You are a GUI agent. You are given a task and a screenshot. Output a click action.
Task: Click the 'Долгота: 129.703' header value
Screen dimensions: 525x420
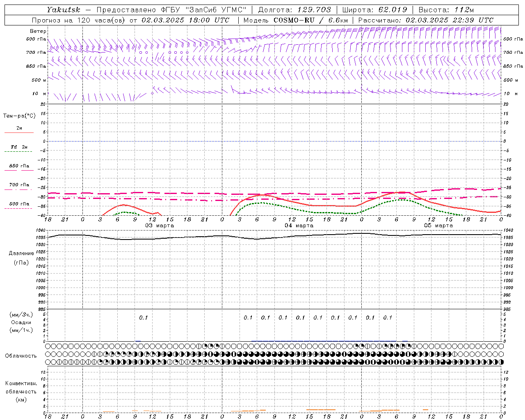coord(294,10)
